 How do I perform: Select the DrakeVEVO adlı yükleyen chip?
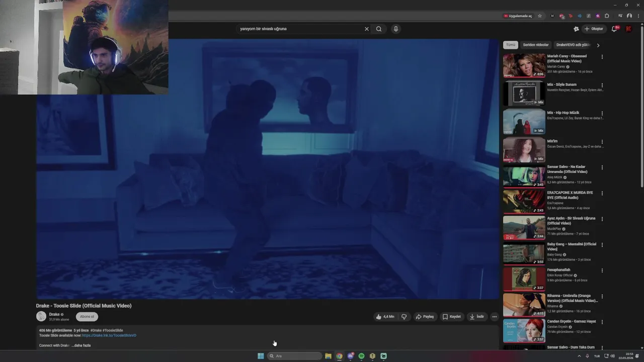(573, 45)
